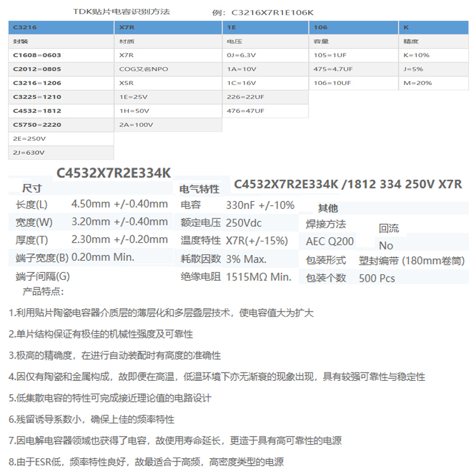Select the blue header cell '1E'
This screenshot has width=476, height=476.
pyautogui.click(x=265, y=27)
